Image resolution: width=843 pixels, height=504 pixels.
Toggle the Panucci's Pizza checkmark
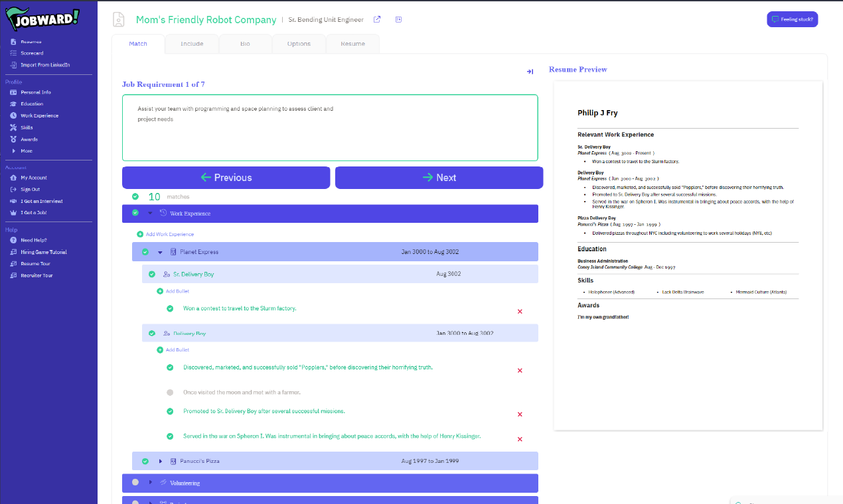[145, 461]
